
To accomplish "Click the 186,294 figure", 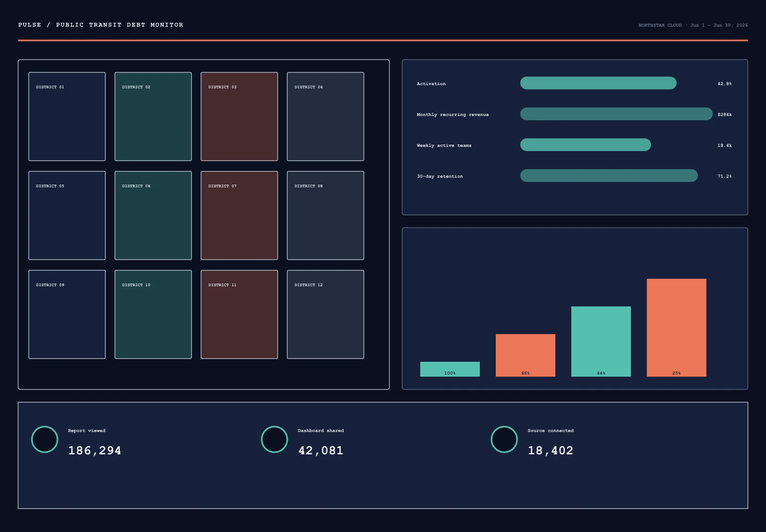I will (x=95, y=451).
